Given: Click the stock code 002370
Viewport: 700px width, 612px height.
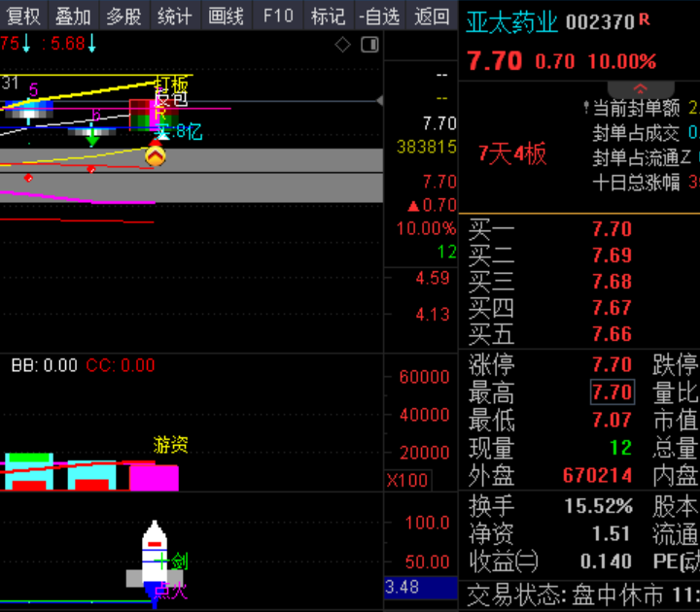Looking at the screenshot, I should tap(600, 22).
